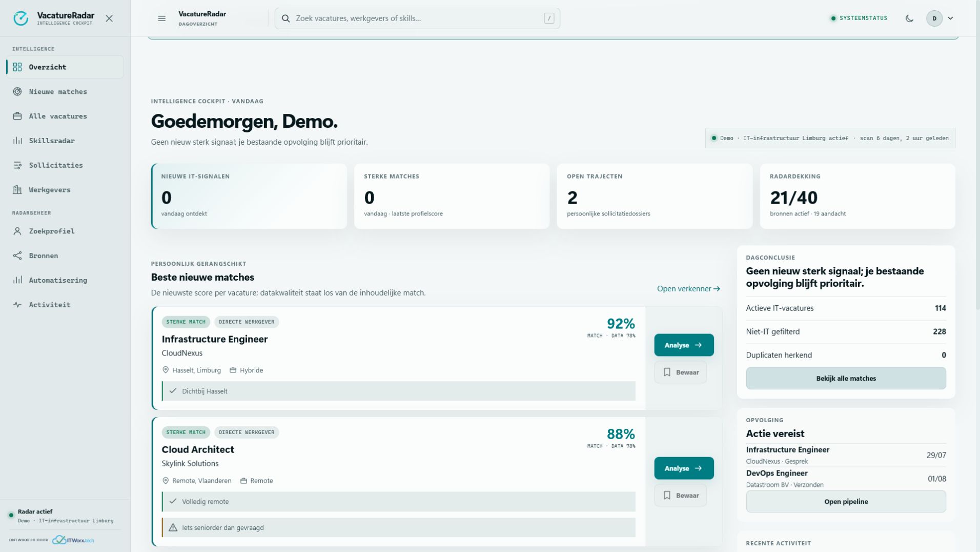Open the Infrastructure Engineer follow-up row
Viewport: 980px width, 552px height.
846,455
